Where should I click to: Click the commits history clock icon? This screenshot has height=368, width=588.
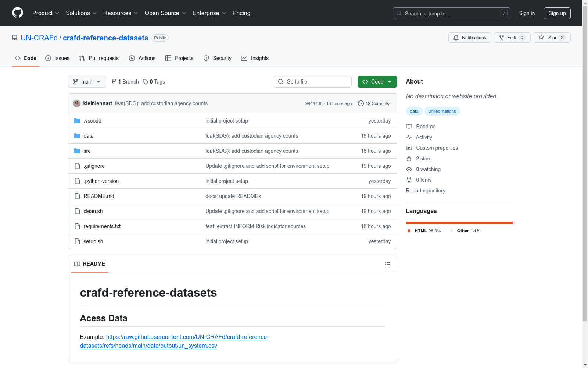(361, 103)
